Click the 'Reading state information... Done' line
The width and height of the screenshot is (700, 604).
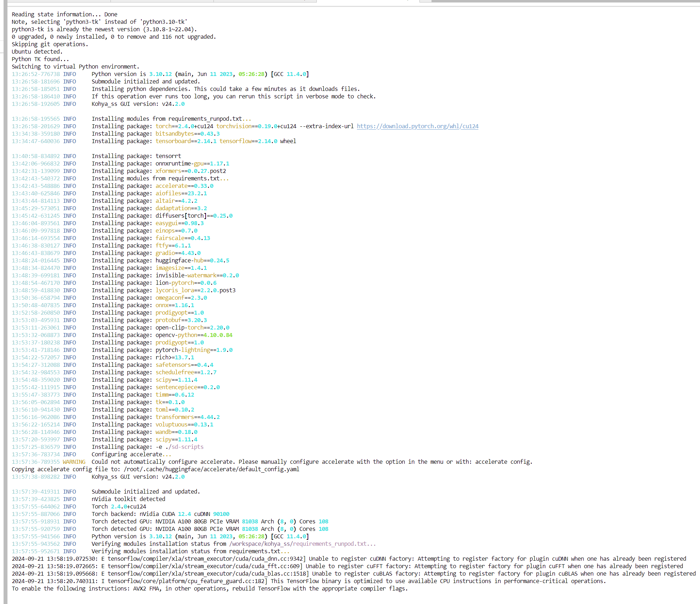64,14
